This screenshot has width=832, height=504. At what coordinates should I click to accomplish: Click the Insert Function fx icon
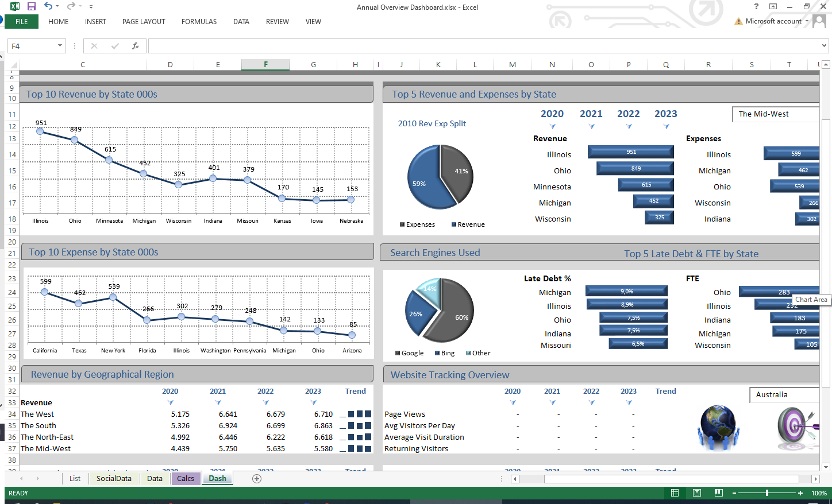point(136,46)
